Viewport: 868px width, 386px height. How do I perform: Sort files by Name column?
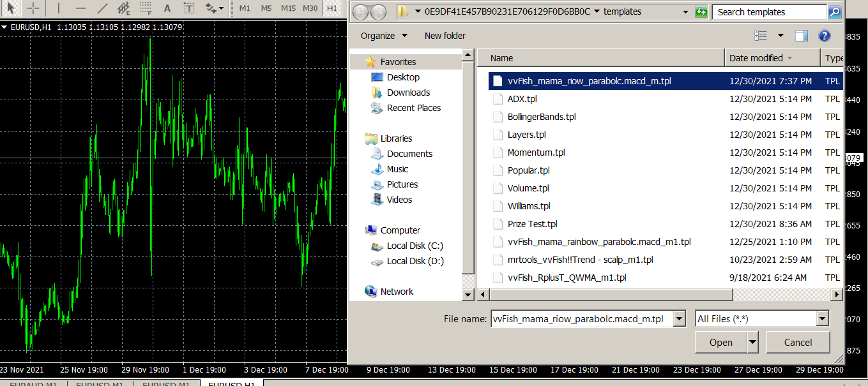(600, 58)
